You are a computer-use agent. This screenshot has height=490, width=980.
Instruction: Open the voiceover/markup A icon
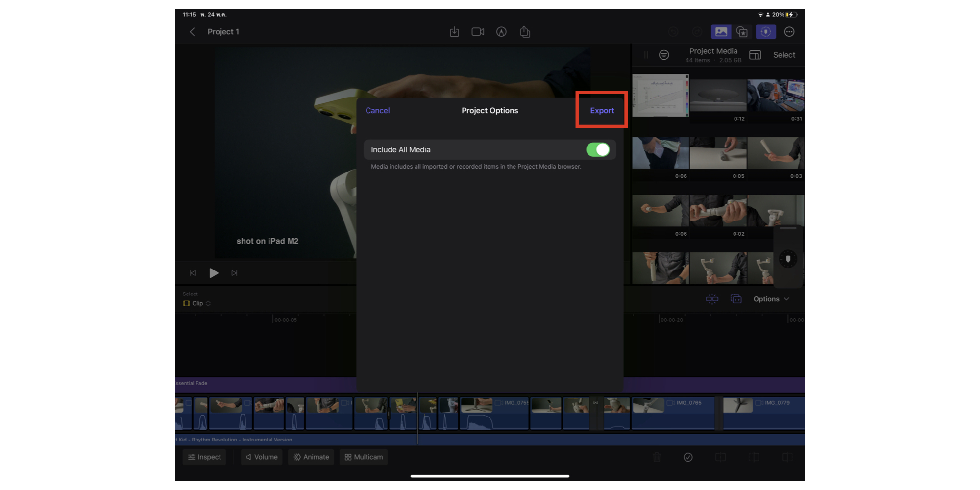(501, 32)
